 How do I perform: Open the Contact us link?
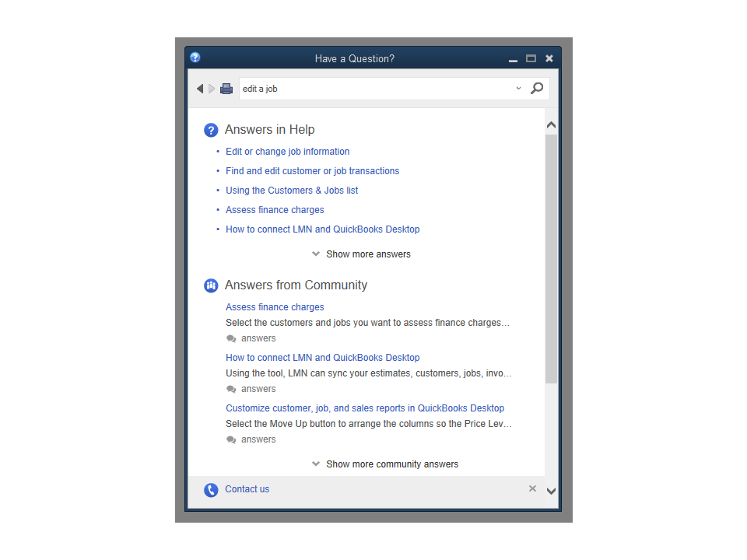click(x=247, y=489)
